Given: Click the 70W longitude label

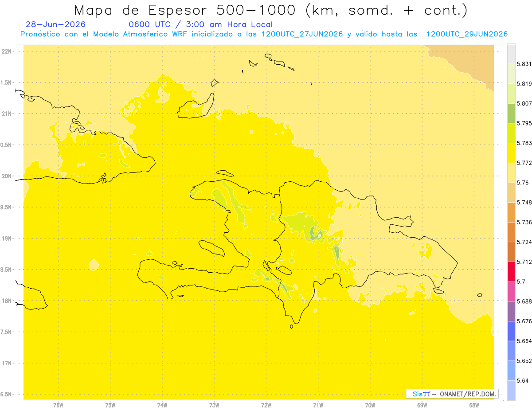Looking at the screenshot, I should (x=370, y=405).
